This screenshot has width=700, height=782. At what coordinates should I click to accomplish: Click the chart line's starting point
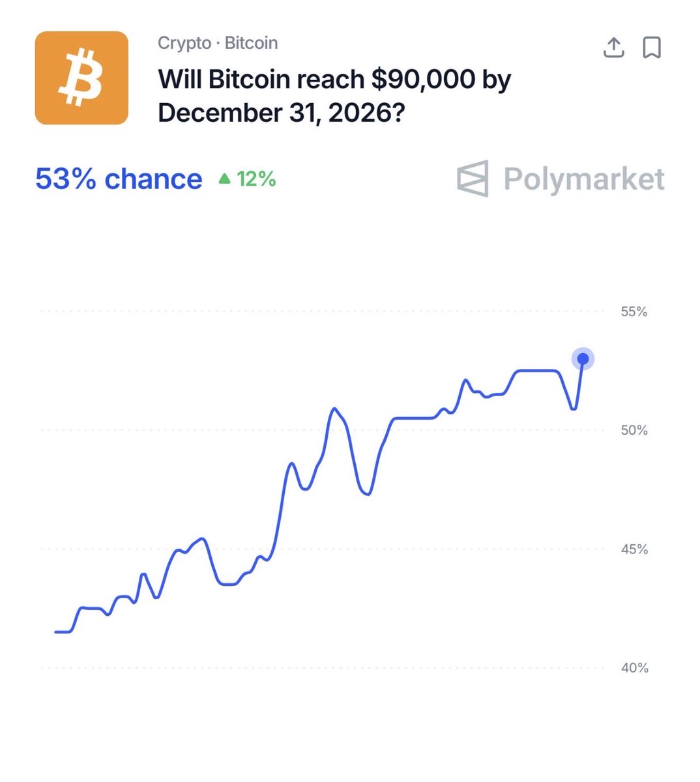tap(57, 631)
